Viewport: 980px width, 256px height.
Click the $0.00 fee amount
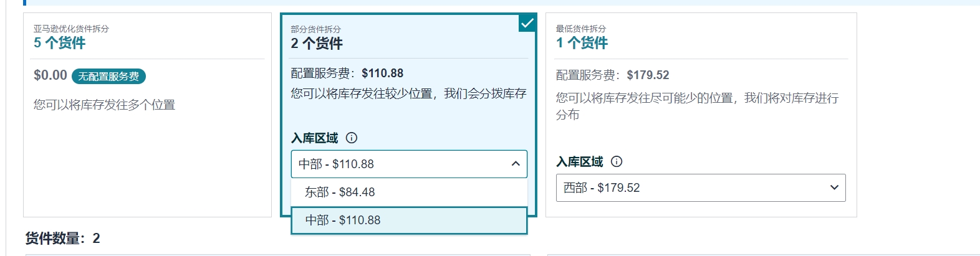pos(50,75)
